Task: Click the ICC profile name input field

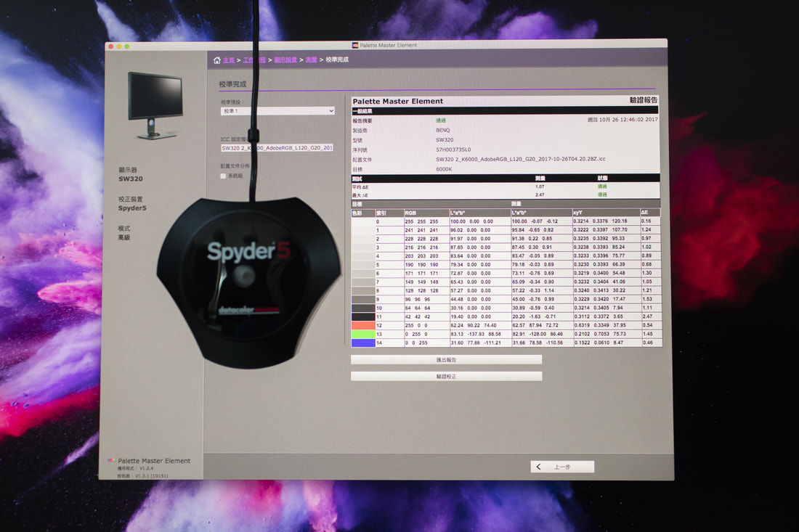Action: pyautogui.click(x=277, y=147)
